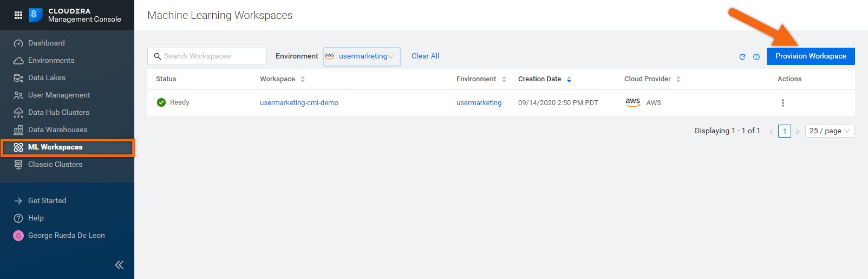Viewport: 868px width, 279px height.
Task: Click the info circle icon
Action: [756, 56]
